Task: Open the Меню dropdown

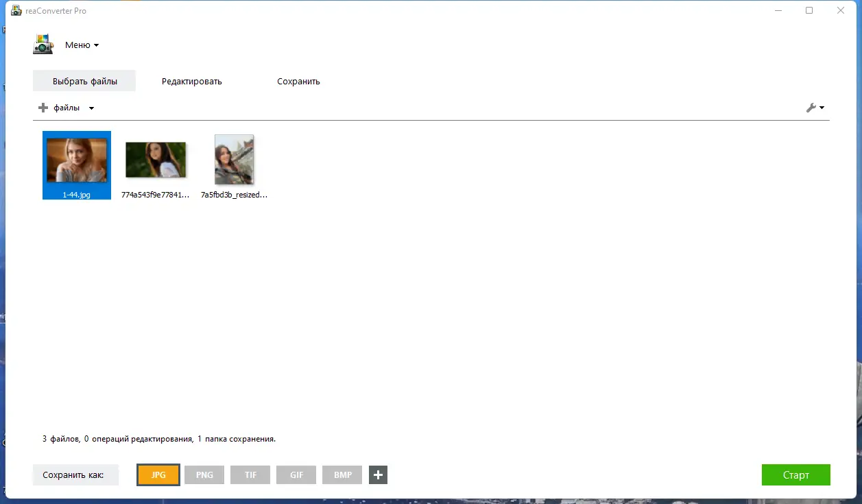Action: tap(82, 45)
